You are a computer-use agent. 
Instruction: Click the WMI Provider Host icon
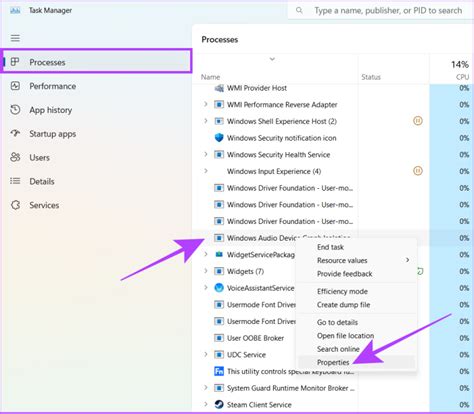[x=219, y=88]
